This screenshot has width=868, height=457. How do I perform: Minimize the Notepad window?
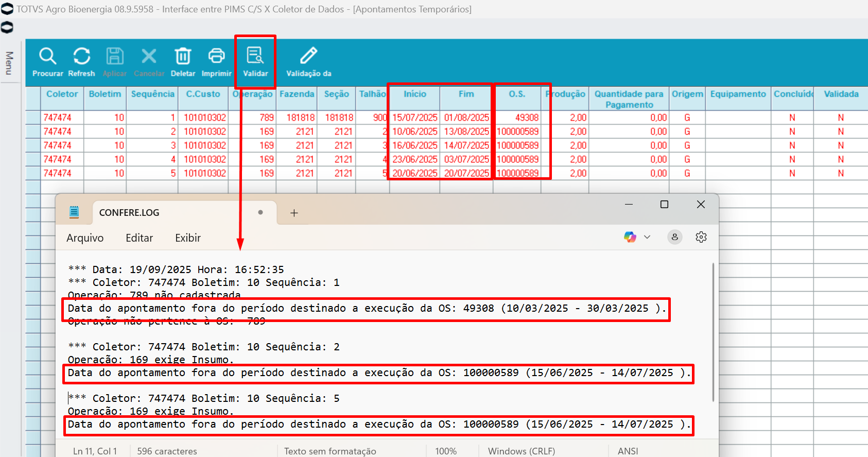(x=629, y=205)
